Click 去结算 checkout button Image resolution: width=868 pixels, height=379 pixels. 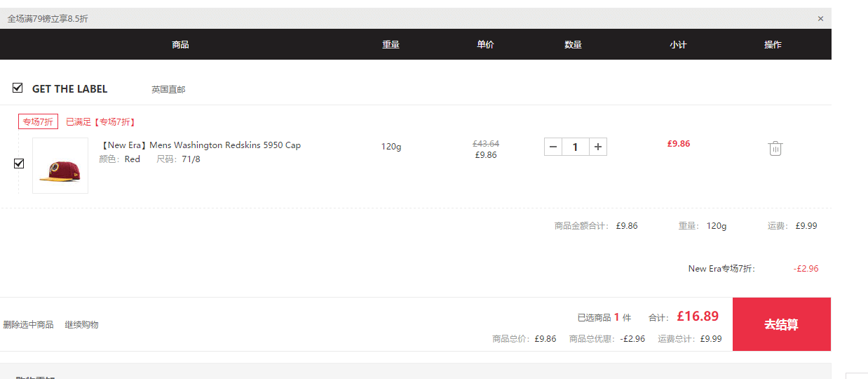782,324
